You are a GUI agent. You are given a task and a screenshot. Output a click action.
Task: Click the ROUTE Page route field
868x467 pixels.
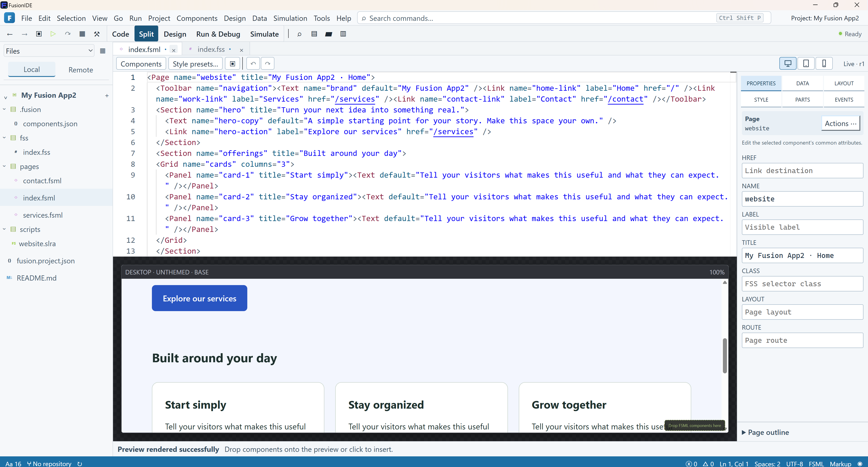pyautogui.click(x=802, y=340)
